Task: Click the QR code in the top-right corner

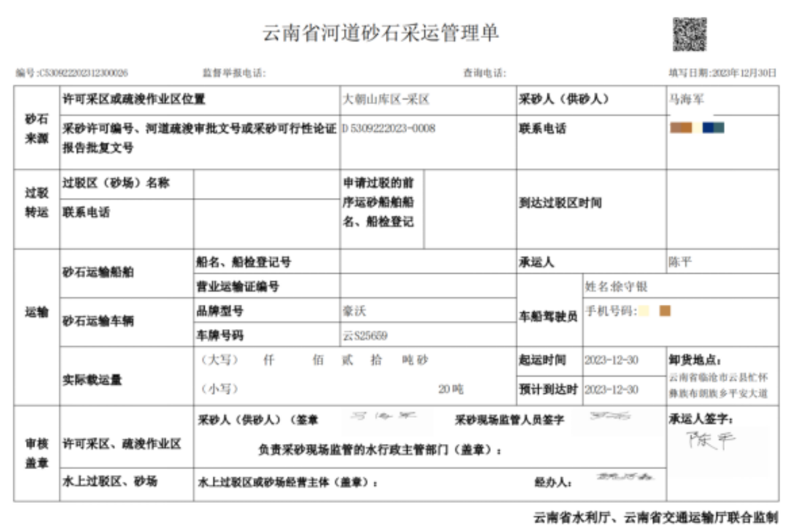Action: tap(690, 34)
